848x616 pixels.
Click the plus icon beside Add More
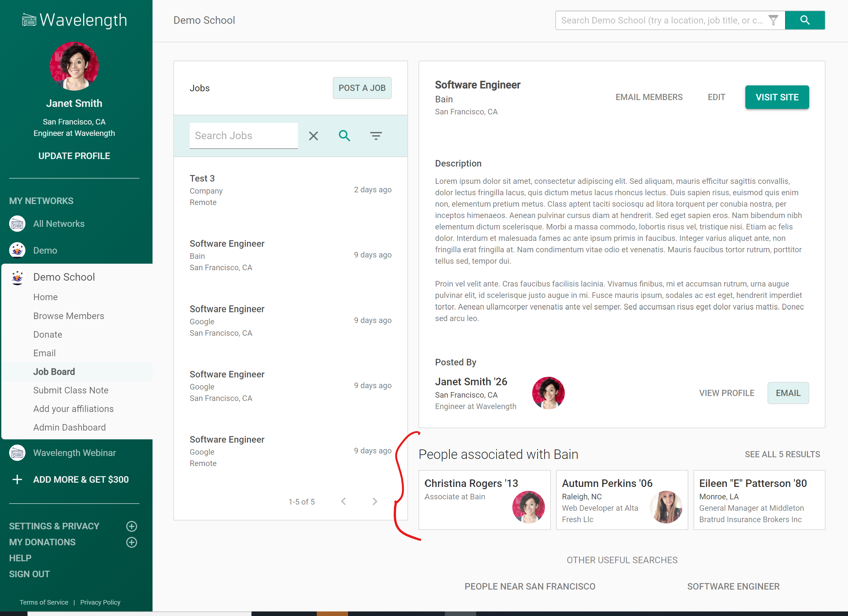click(17, 479)
